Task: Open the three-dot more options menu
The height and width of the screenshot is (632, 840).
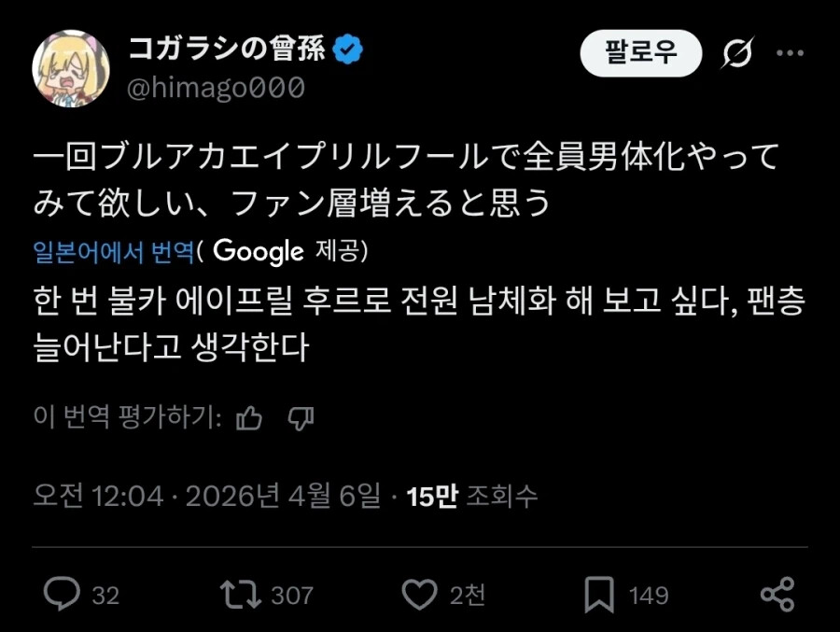Action: click(x=790, y=54)
